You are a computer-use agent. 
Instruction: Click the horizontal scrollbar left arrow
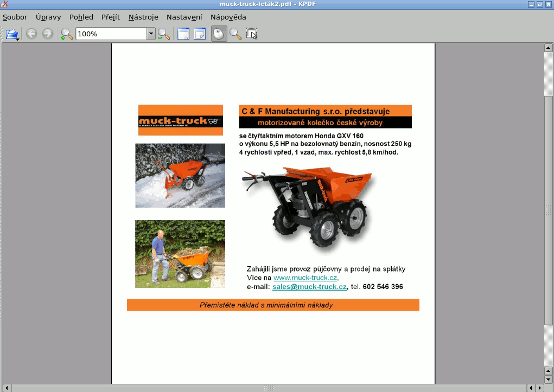[6, 388]
